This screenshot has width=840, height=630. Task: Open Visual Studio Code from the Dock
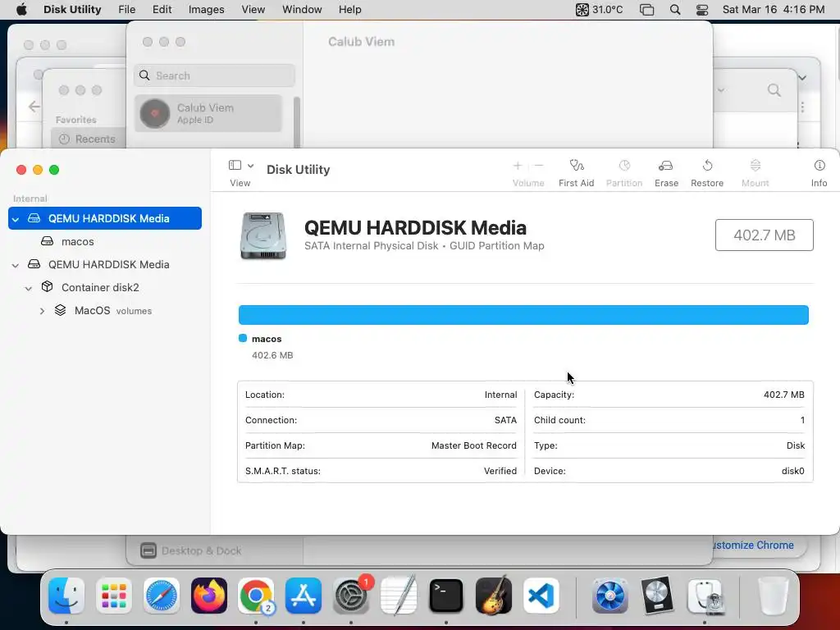pyautogui.click(x=541, y=596)
